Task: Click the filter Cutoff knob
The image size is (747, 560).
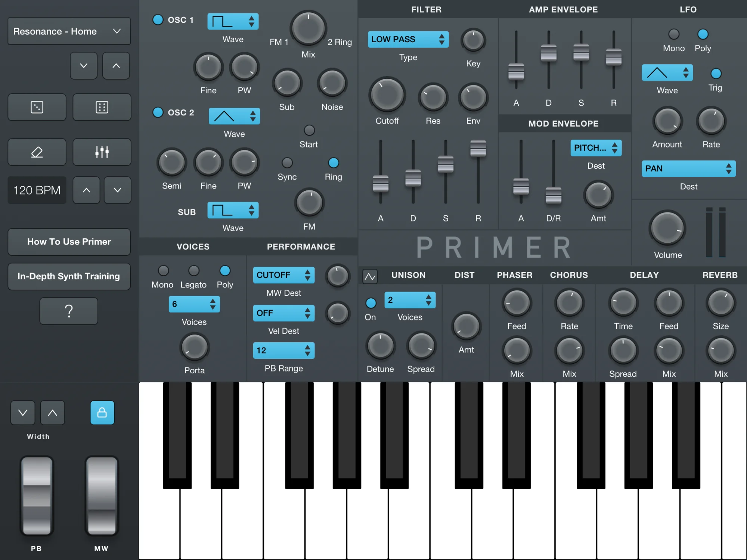Action: coord(387,95)
